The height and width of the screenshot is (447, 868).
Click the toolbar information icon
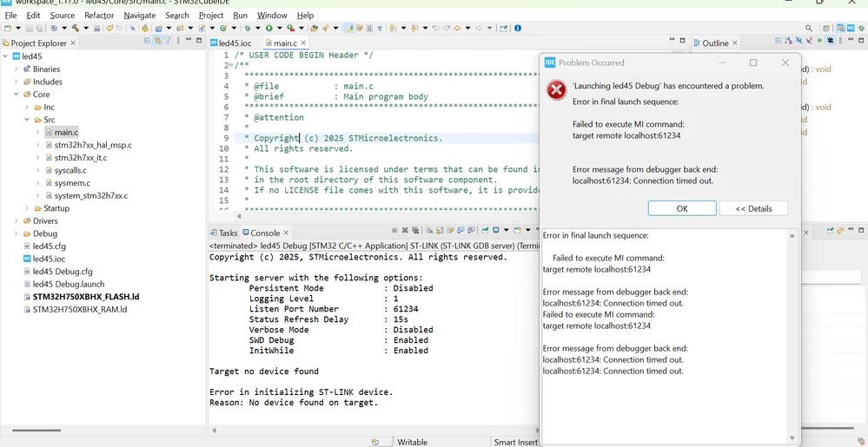[x=518, y=28]
